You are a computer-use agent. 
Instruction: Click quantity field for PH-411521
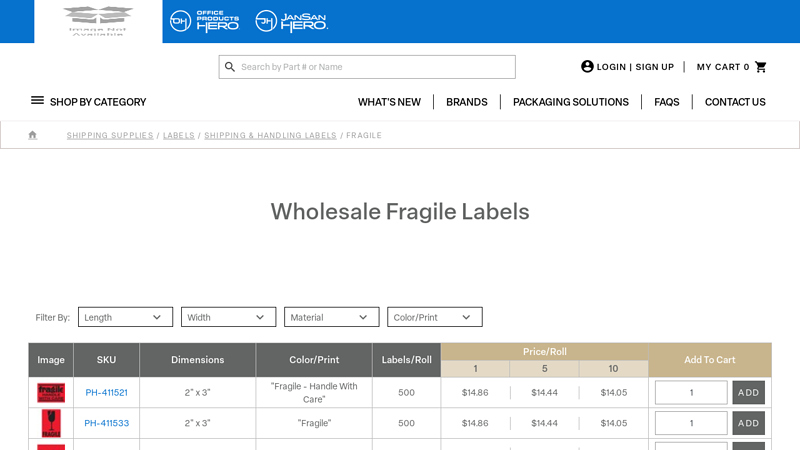pyautogui.click(x=691, y=392)
